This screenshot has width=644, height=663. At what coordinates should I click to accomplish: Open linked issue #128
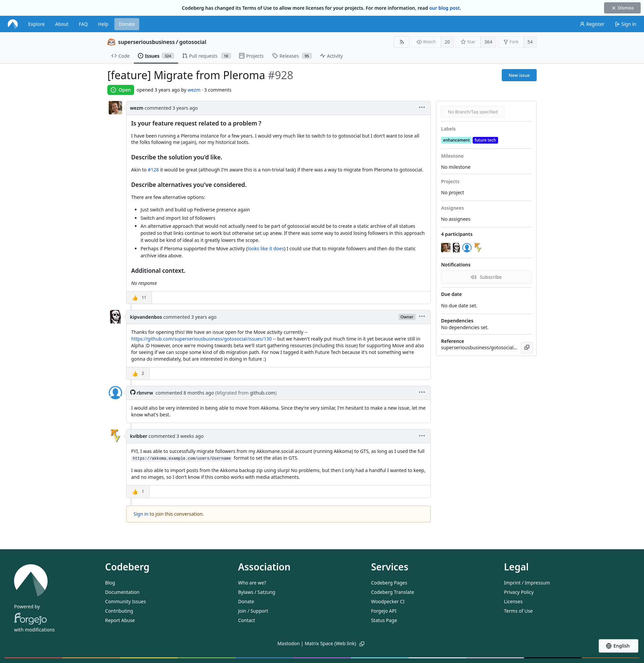153,170
